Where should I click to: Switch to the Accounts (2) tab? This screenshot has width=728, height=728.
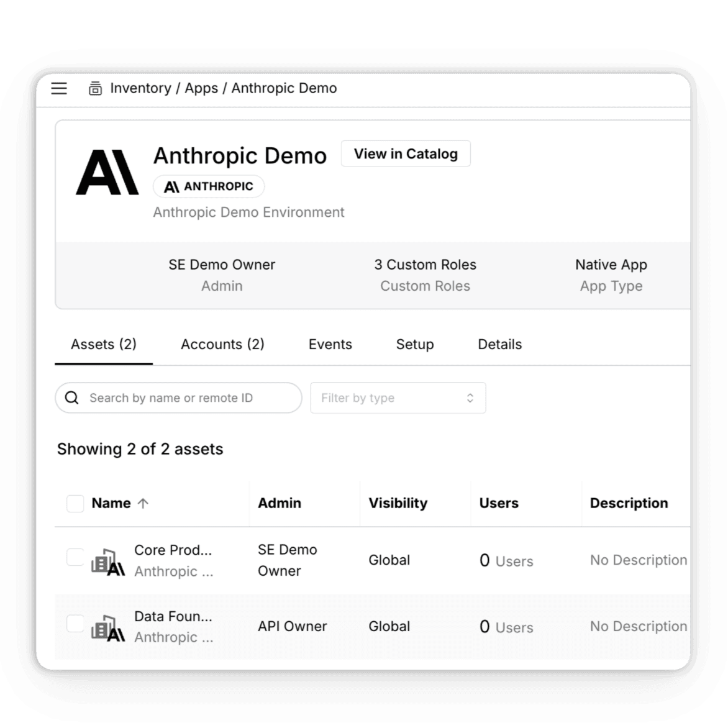222,345
